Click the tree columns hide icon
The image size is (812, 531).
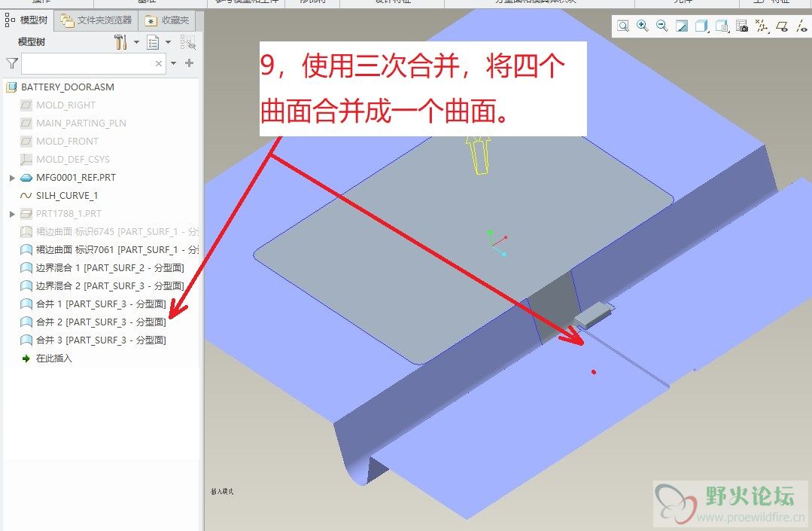click(187, 42)
